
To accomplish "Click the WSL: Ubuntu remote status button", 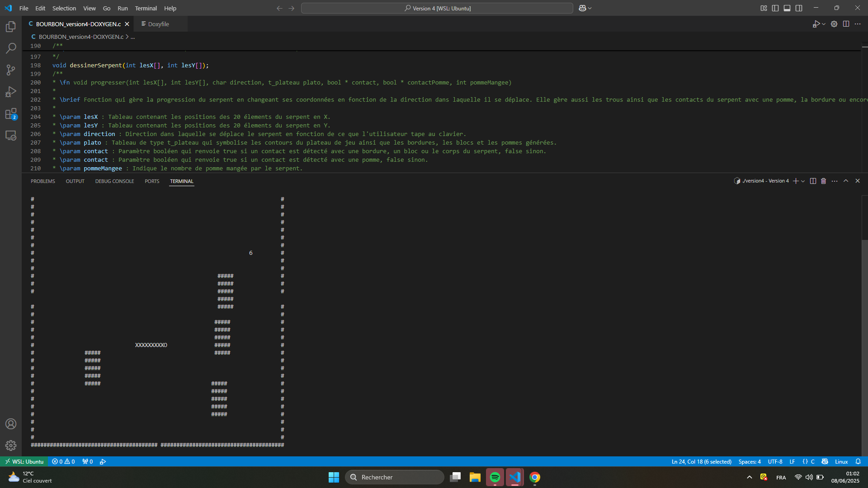I will click(25, 461).
